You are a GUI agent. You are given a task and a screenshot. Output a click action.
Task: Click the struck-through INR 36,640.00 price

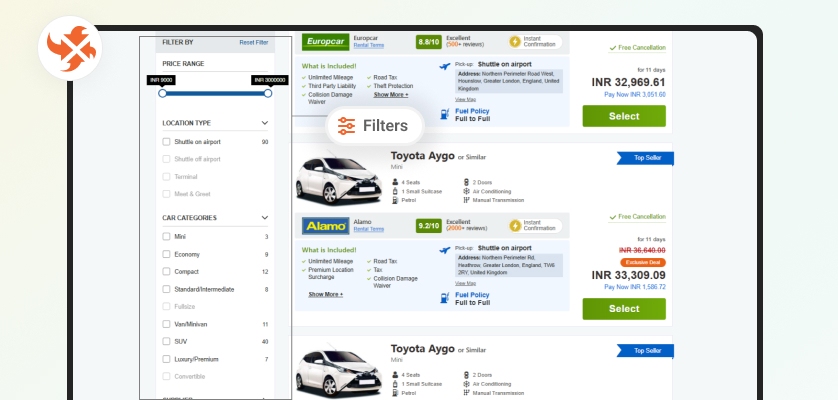[x=642, y=250]
